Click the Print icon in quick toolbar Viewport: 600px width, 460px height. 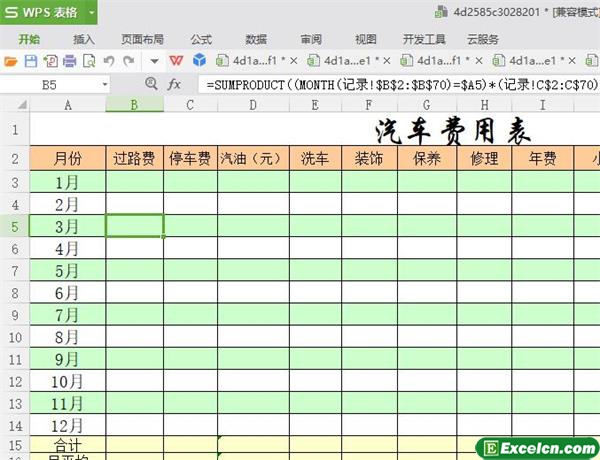click(69, 61)
